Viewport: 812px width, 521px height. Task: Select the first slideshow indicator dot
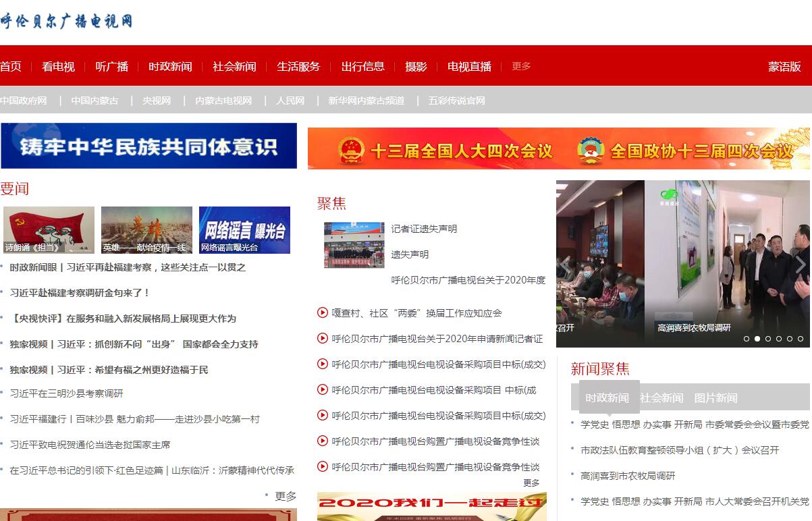[x=747, y=339]
